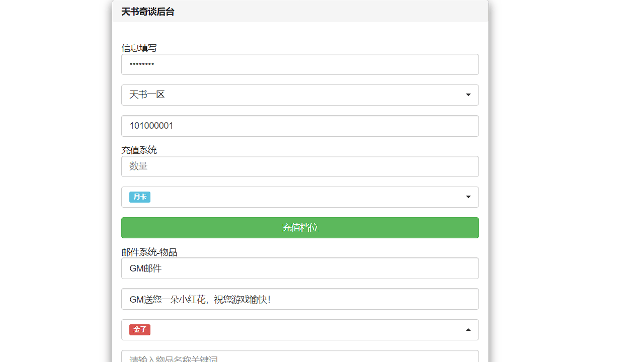Focus the masked password field
Image resolution: width=644 pixels, height=362 pixels.
click(299, 64)
